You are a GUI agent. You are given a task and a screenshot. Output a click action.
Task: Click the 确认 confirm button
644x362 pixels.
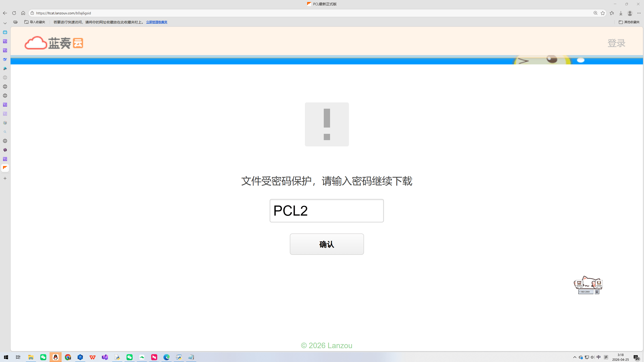(327, 244)
